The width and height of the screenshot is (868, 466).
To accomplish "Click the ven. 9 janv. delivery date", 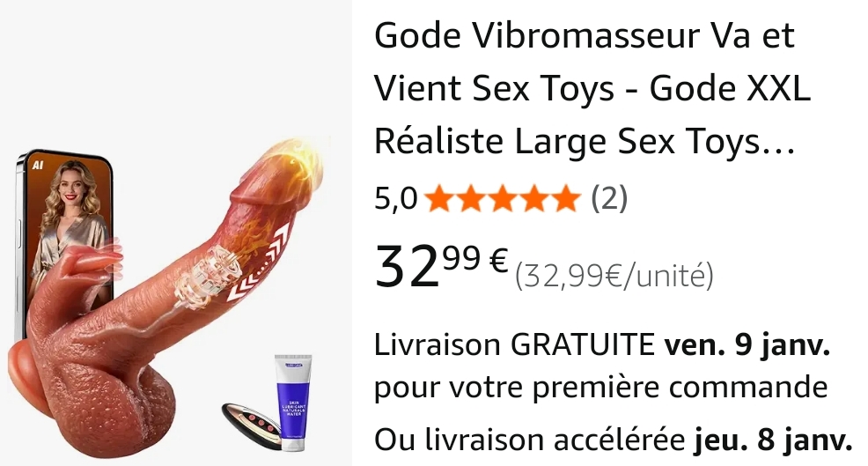I will [x=747, y=344].
